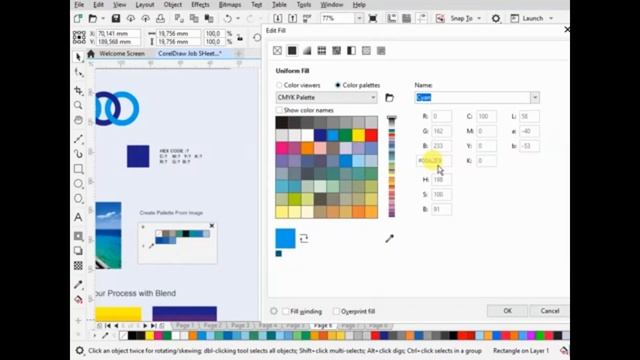Open the File menu
Screen dimensions: 640x360
79,5
